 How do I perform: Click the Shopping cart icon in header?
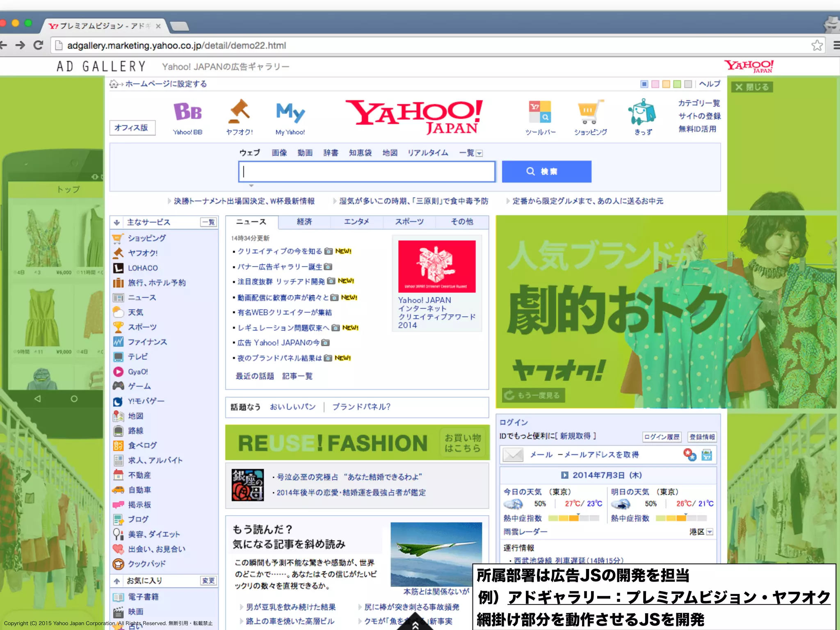coord(590,112)
